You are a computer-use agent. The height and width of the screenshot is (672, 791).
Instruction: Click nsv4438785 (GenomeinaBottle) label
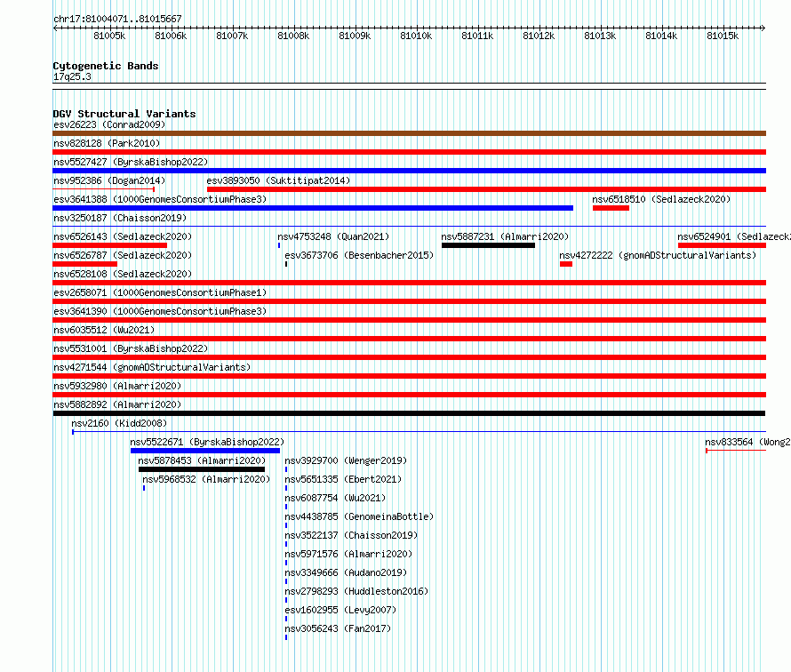coord(359,516)
